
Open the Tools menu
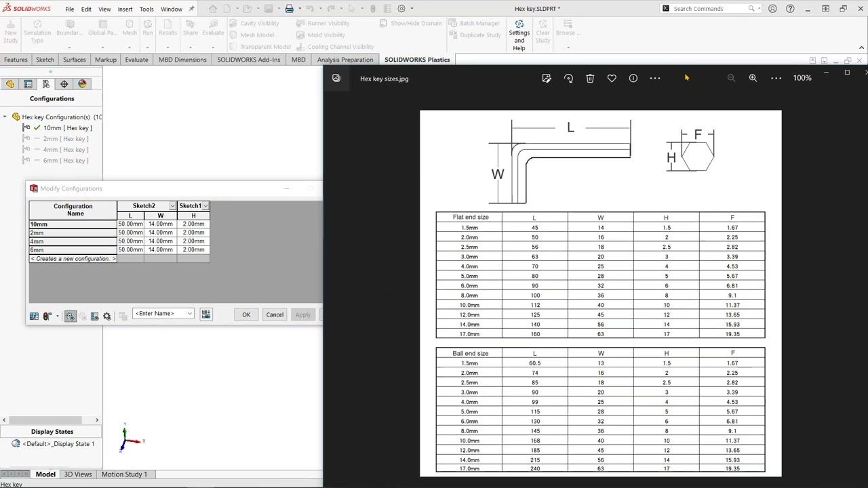click(146, 9)
